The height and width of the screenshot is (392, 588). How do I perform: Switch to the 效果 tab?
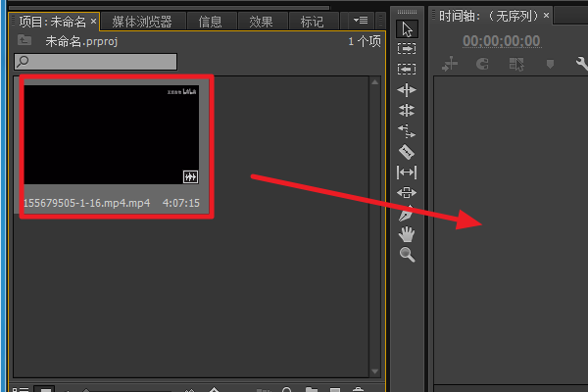pyautogui.click(x=261, y=22)
